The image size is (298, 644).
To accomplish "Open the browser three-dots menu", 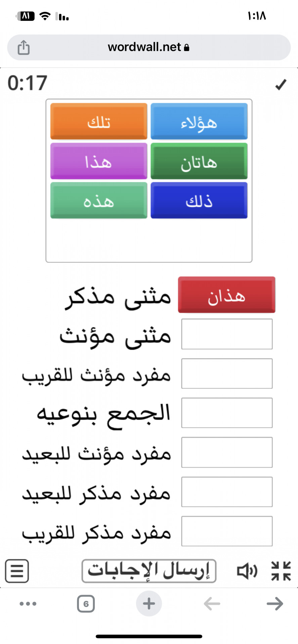I will (x=28, y=604).
